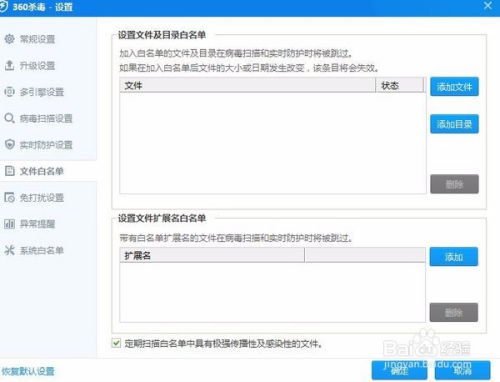The width and height of the screenshot is (500, 382).
Task: Click the shield icon for 实时防护设置
Action: 10,144
